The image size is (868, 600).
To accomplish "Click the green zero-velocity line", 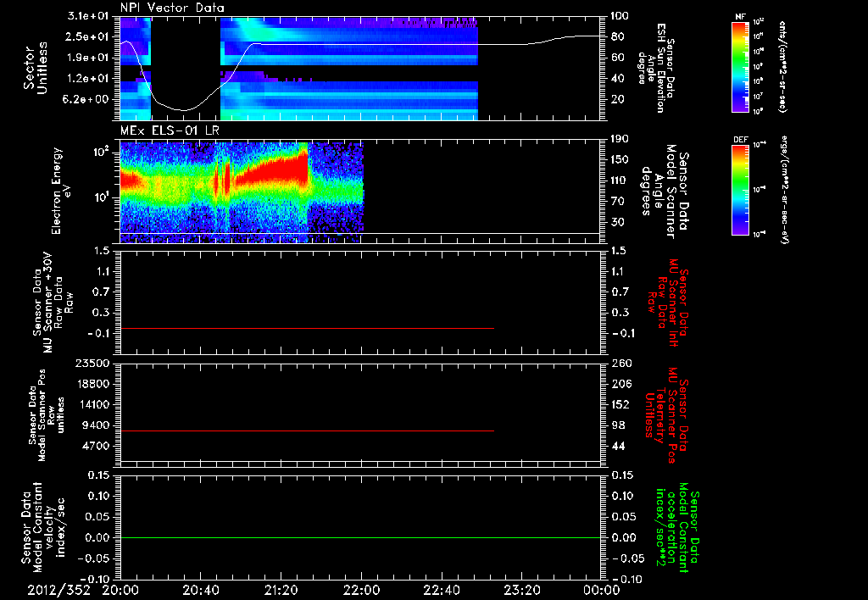I will click(x=359, y=537).
